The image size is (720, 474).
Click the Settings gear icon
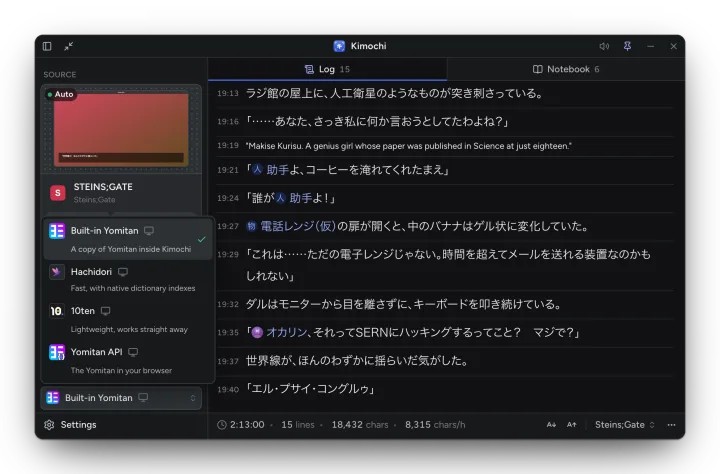point(49,425)
